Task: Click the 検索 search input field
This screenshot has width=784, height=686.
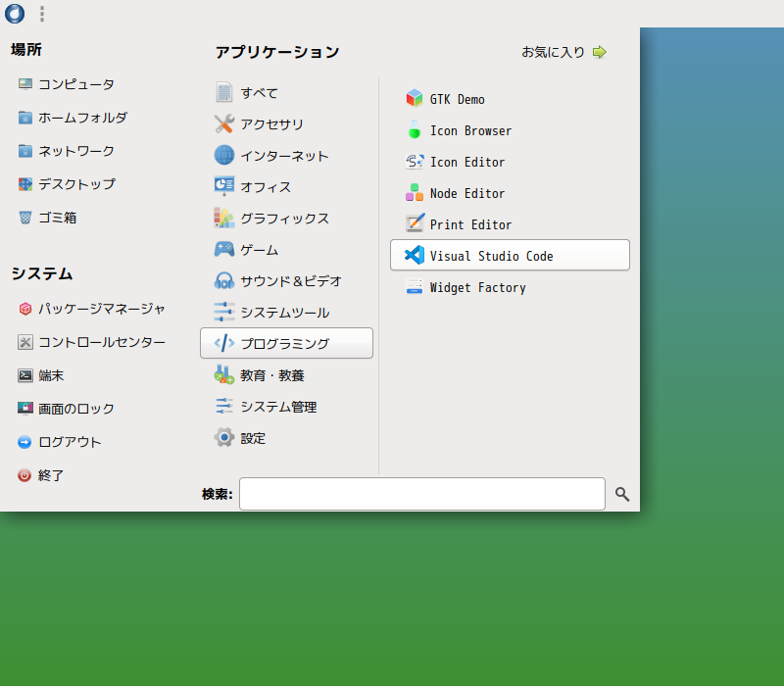Action: 422,494
